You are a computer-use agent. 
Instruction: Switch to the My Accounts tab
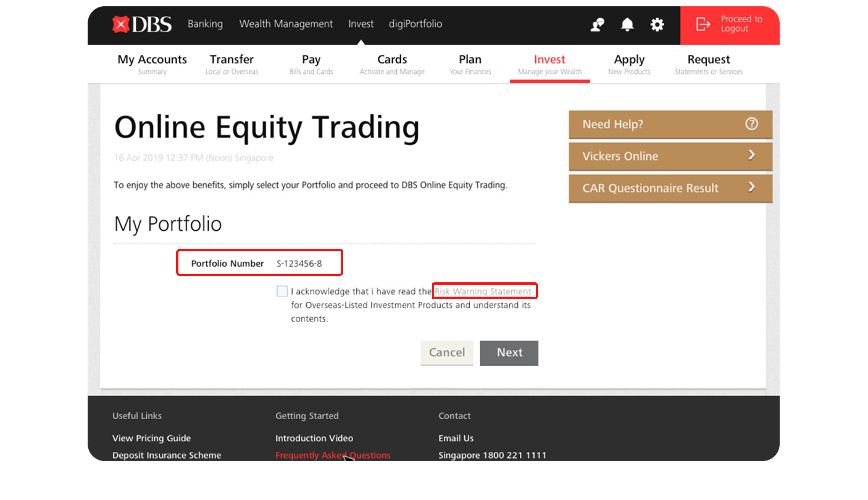coord(152,63)
